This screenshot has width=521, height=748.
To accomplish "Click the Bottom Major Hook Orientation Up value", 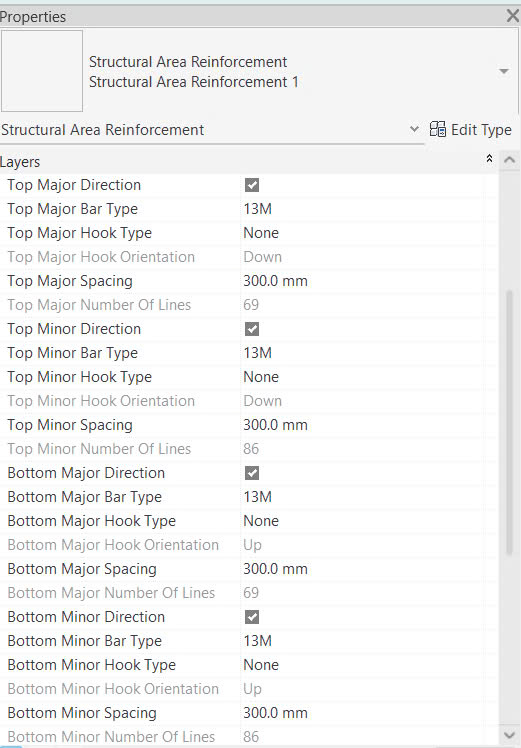I will tap(252, 545).
